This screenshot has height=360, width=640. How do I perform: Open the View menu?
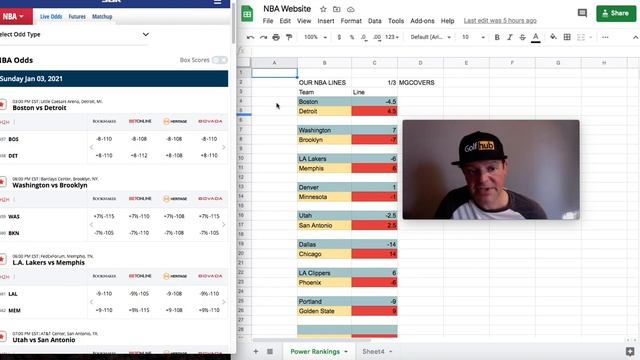304,21
